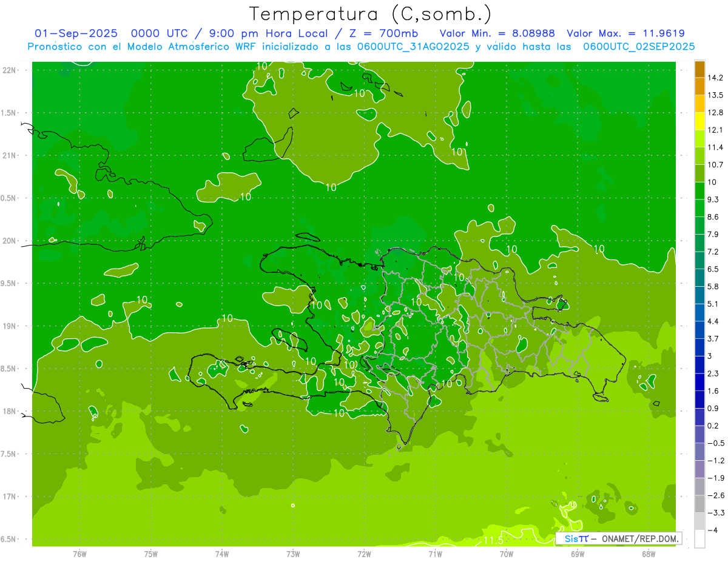The height and width of the screenshot is (562, 728).
Task: Click the '-3.3' colorbar value
Action: click(715, 513)
